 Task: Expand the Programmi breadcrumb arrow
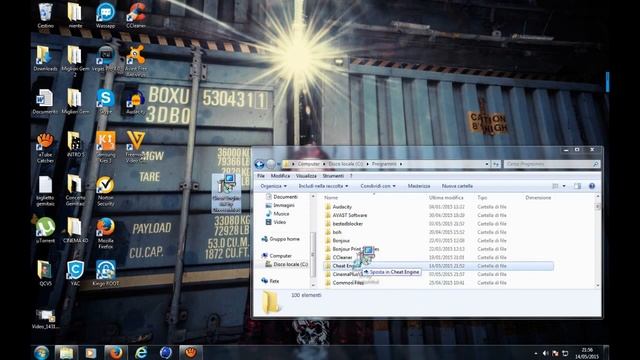[401, 164]
